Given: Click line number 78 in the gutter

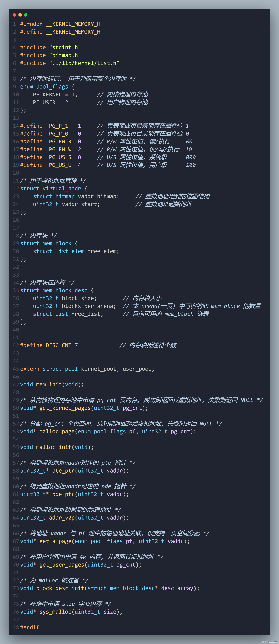Looking at the screenshot, I should [16, 628].
